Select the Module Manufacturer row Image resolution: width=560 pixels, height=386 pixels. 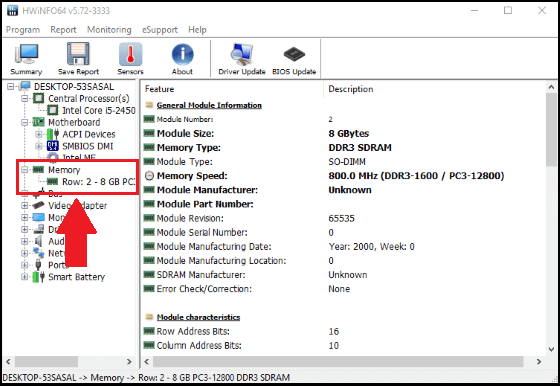coord(344,190)
